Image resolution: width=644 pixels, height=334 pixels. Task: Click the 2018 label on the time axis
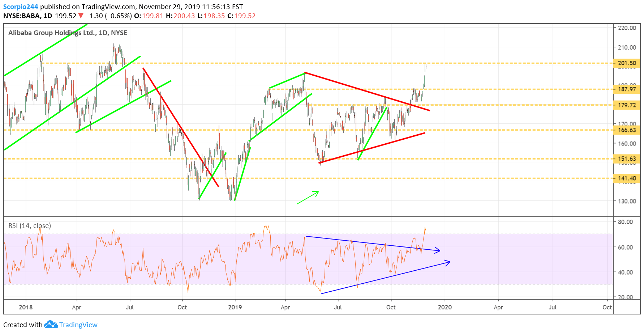26,307
